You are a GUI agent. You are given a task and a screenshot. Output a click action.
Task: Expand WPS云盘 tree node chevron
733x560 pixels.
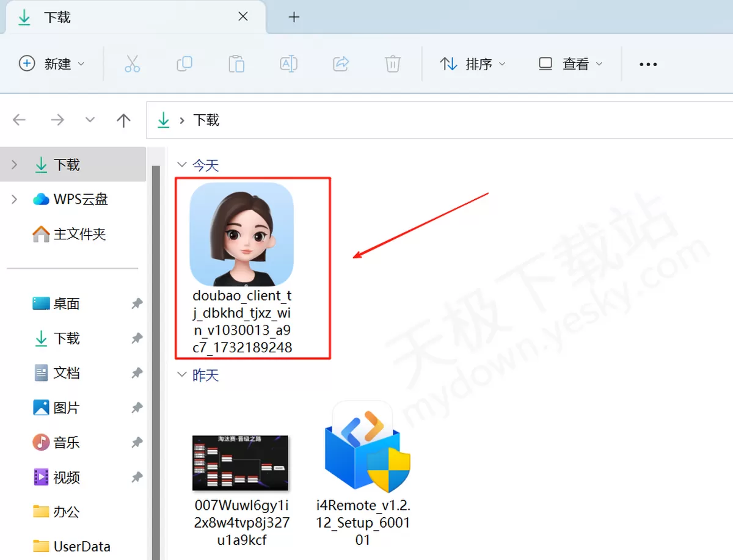(x=14, y=199)
